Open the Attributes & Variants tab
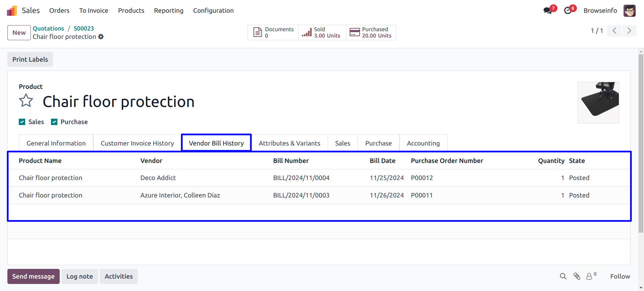644x291 pixels. click(x=289, y=143)
